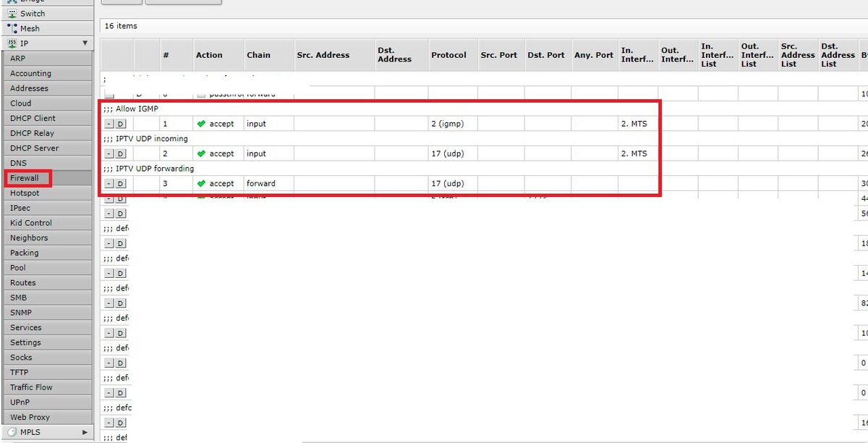This screenshot has height=443, width=868.
Task: Disable rule 3 with its D button
Action: click(x=121, y=183)
